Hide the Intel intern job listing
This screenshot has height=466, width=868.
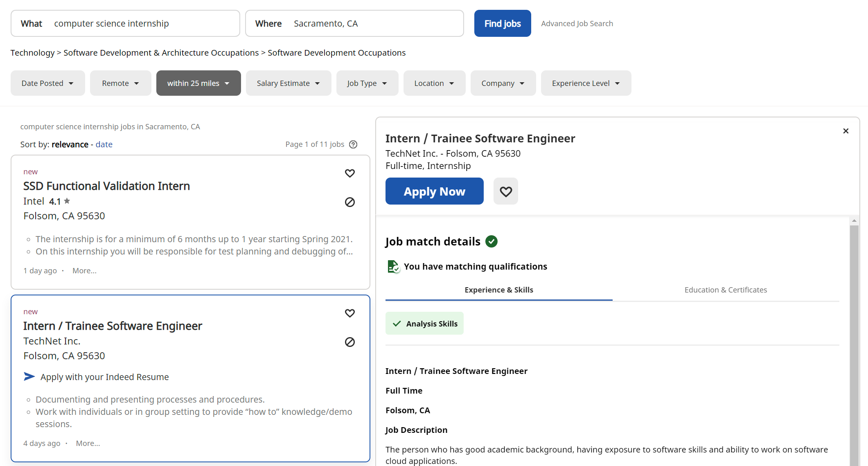coord(349,202)
